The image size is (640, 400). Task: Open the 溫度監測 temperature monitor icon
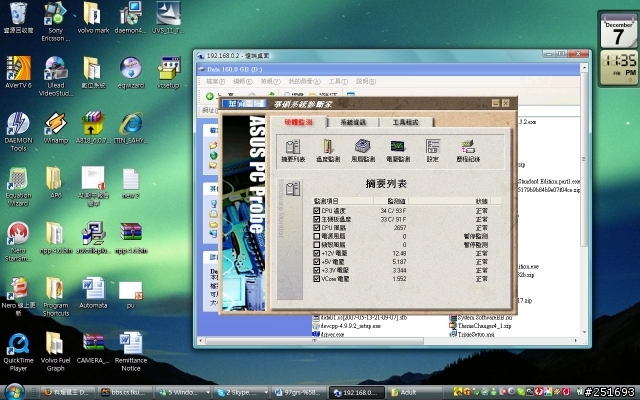pos(328,150)
